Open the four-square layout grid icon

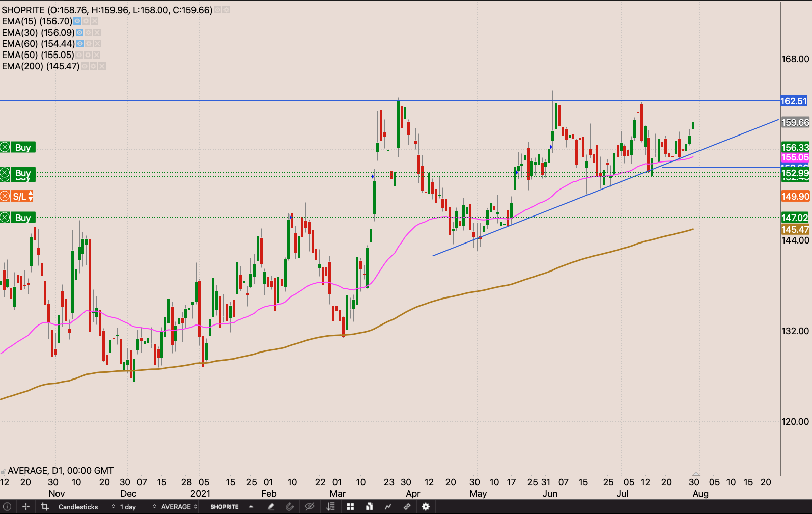point(350,507)
